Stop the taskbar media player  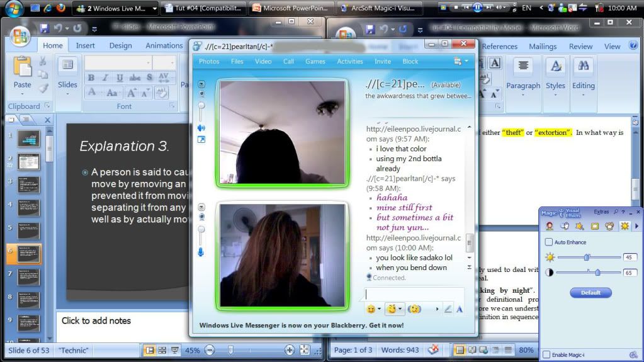(x=456, y=8)
